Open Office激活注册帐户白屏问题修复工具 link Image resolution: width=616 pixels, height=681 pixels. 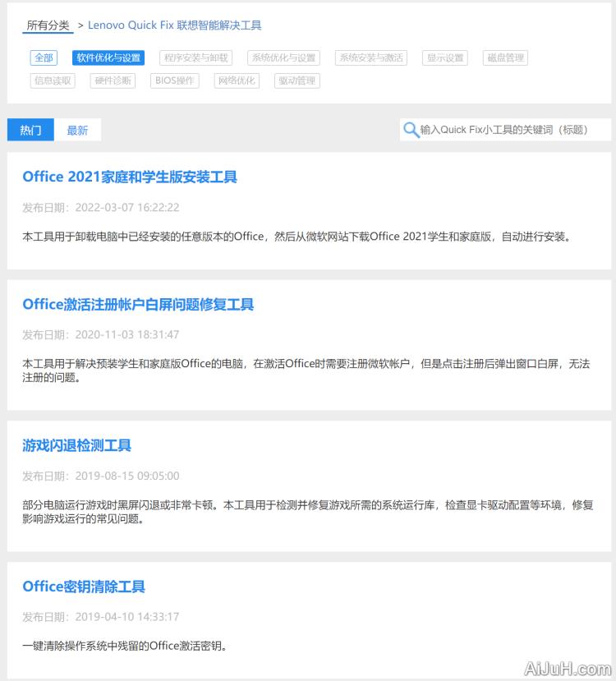(x=138, y=305)
